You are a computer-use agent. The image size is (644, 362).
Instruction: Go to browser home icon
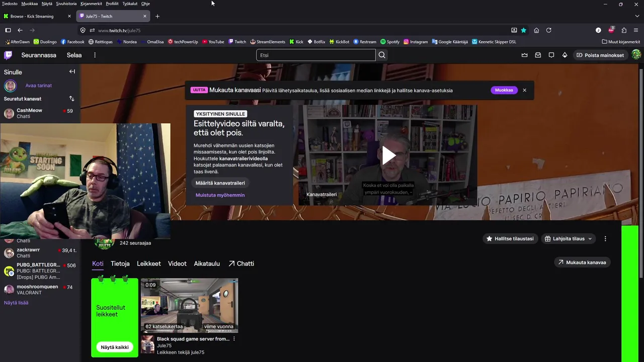click(x=536, y=30)
